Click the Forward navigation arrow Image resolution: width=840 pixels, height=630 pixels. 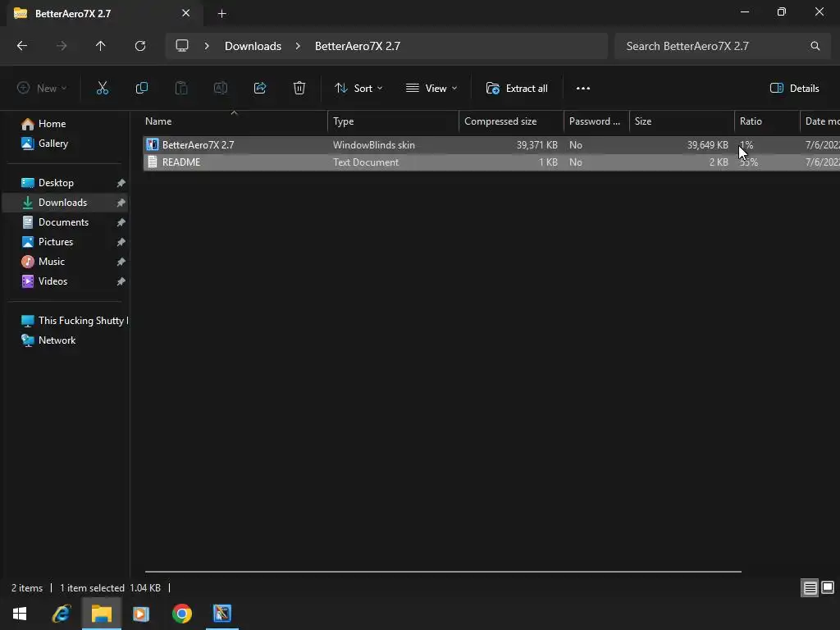[62, 46]
